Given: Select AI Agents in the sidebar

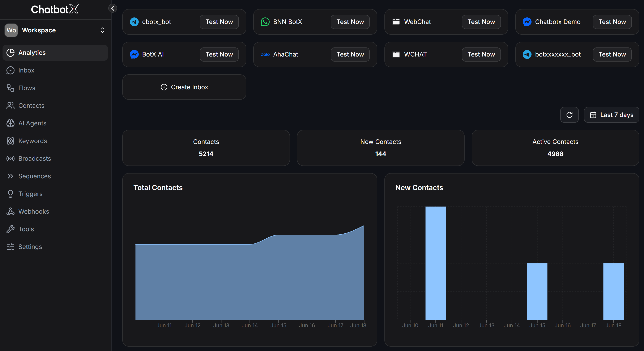Looking at the screenshot, I should [x=55, y=123].
